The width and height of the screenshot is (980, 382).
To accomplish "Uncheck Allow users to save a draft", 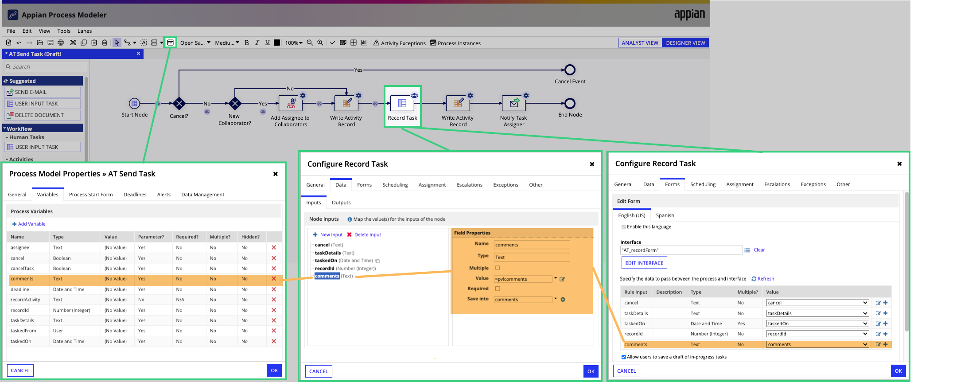I will point(624,357).
